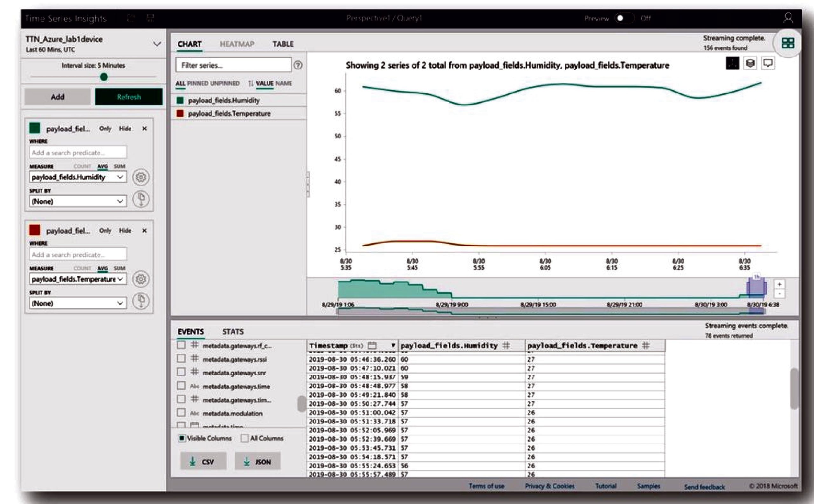Click the Filter series input field
The height and width of the screenshot is (504, 814).
[x=233, y=65]
